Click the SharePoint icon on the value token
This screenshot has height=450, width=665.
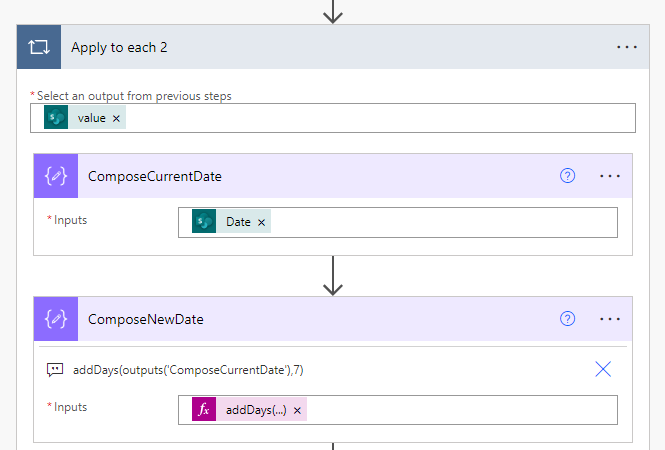pos(57,118)
